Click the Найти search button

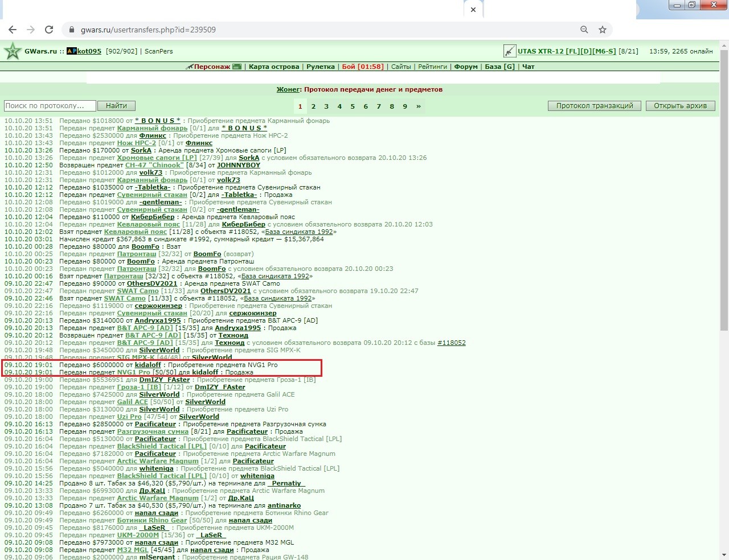(x=116, y=106)
